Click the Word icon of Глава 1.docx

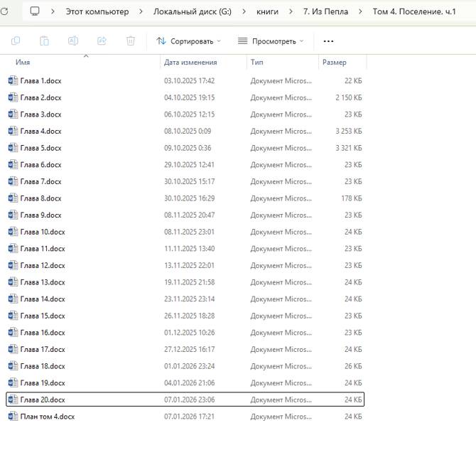point(12,80)
